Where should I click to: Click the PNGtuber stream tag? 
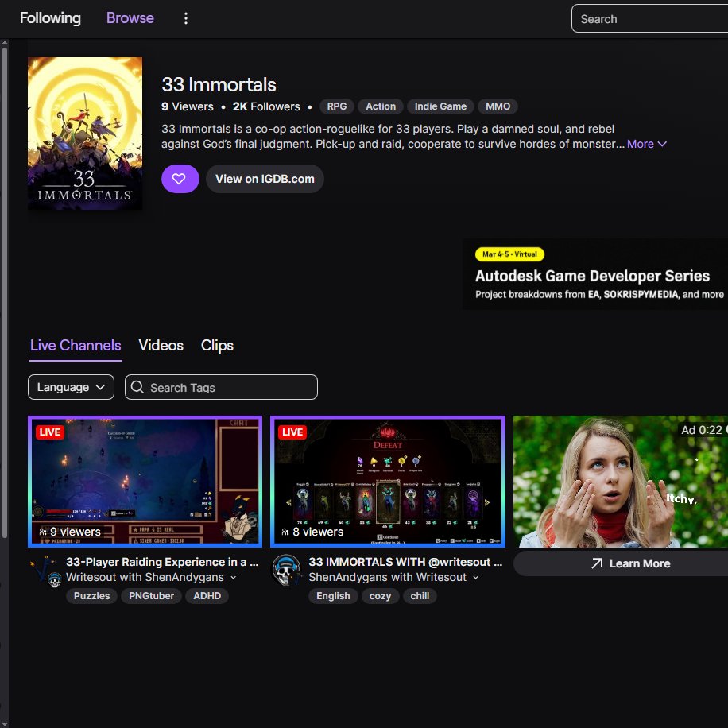[x=151, y=596]
